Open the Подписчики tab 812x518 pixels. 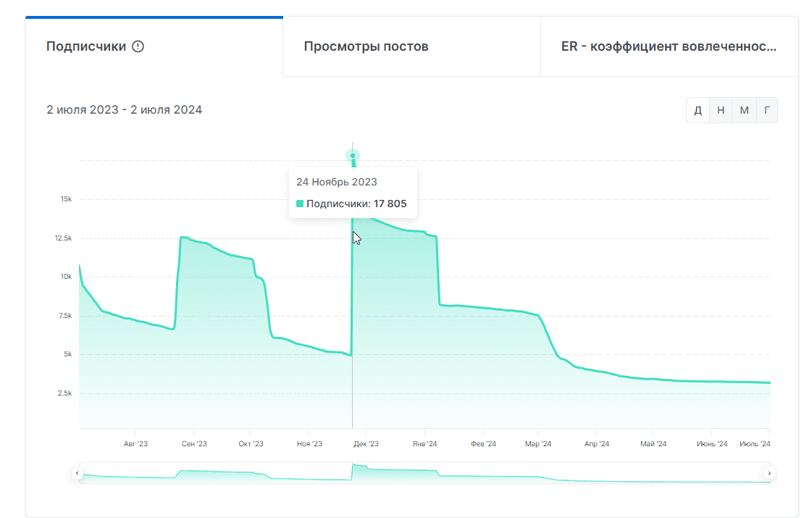[86, 46]
